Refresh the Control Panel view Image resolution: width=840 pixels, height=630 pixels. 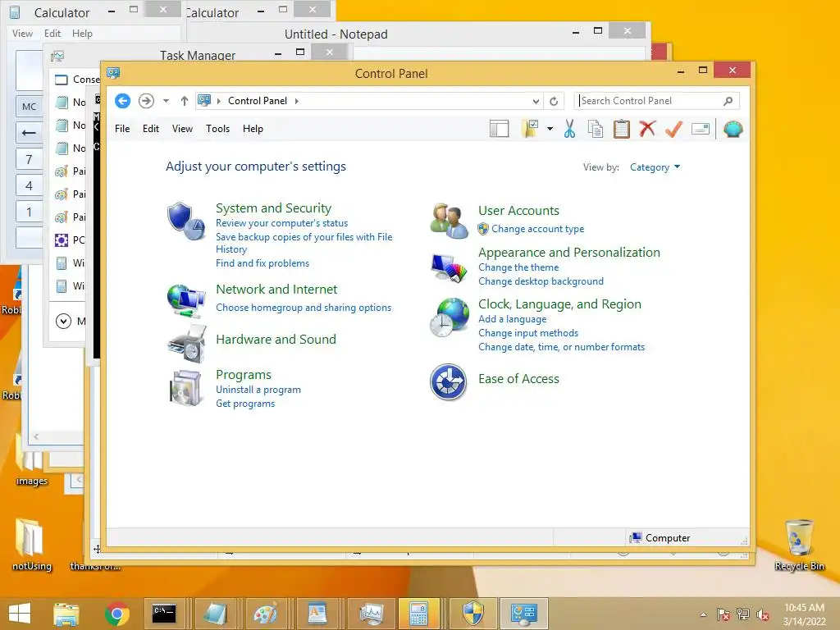(554, 101)
